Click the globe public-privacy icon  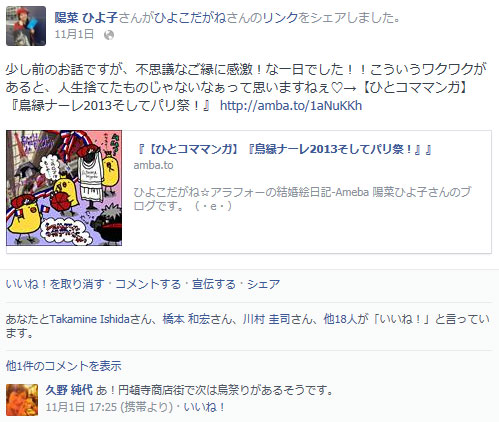[109, 35]
